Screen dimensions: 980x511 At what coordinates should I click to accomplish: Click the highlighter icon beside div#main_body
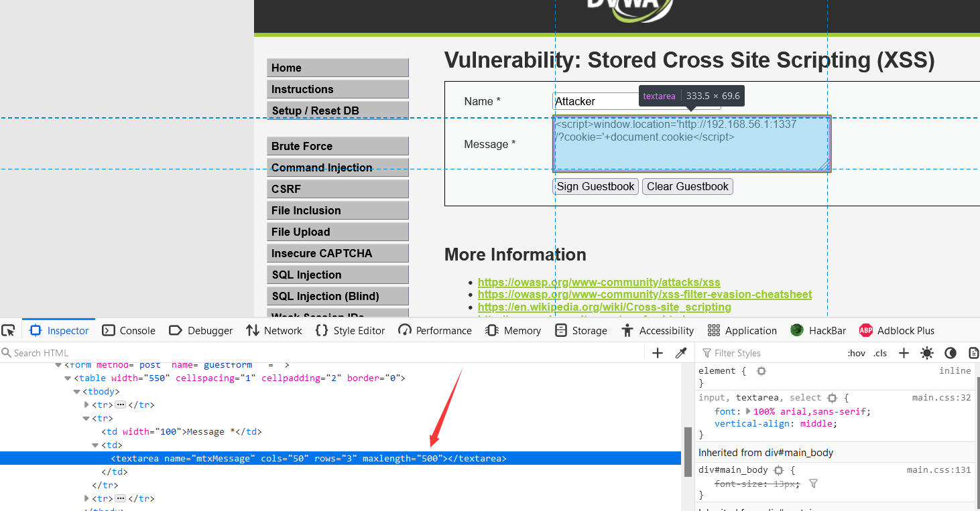[x=778, y=470]
